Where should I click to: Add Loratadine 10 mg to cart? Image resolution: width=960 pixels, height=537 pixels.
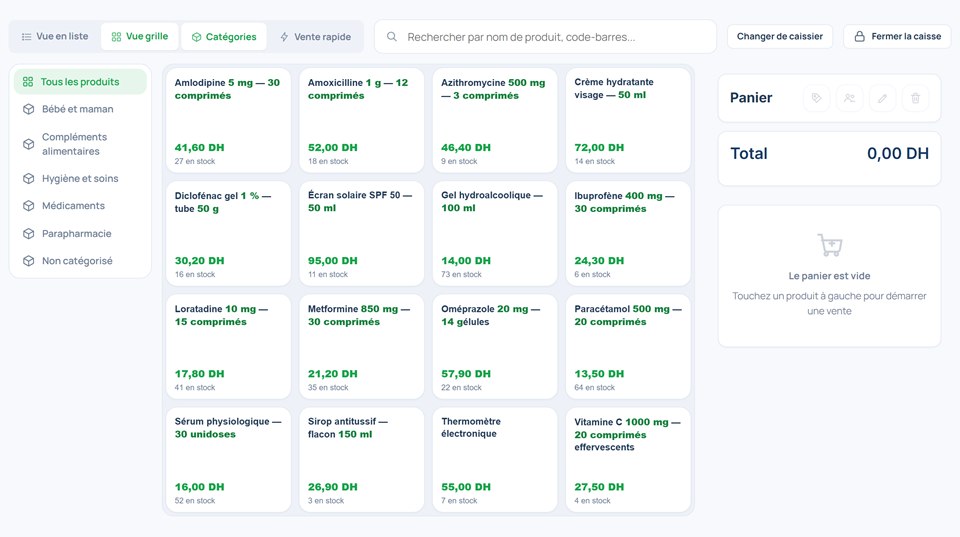click(228, 347)
